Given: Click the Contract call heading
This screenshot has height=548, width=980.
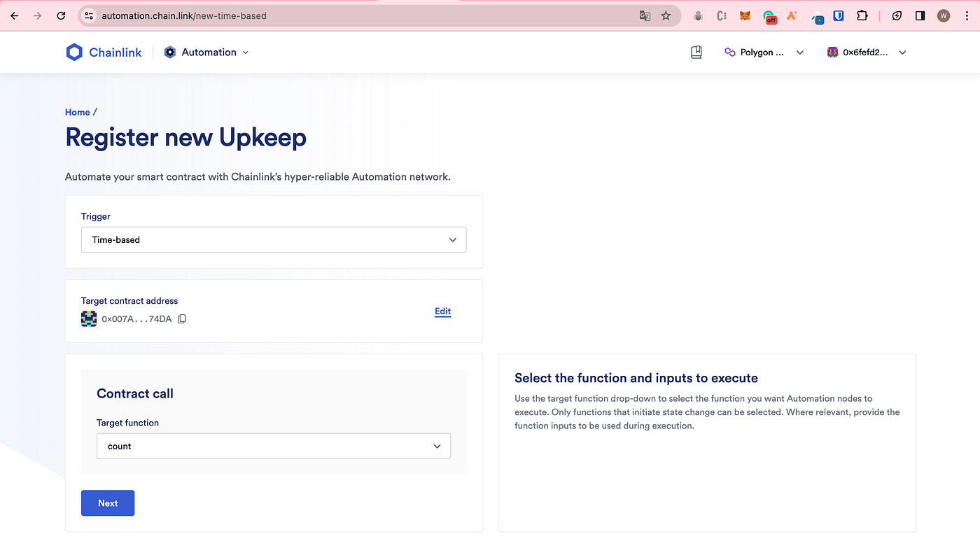Looking at the screenshot, I should click(x=135, y=393).
